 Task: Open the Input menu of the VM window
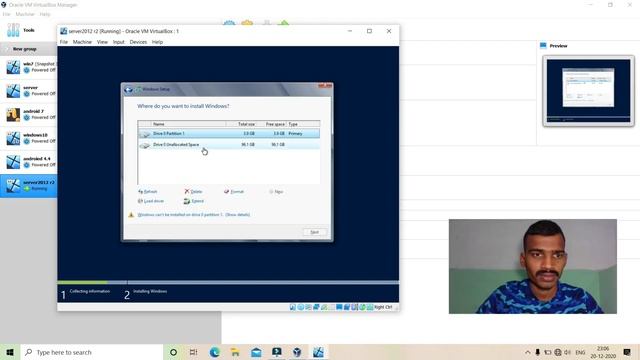click(118, 42)
